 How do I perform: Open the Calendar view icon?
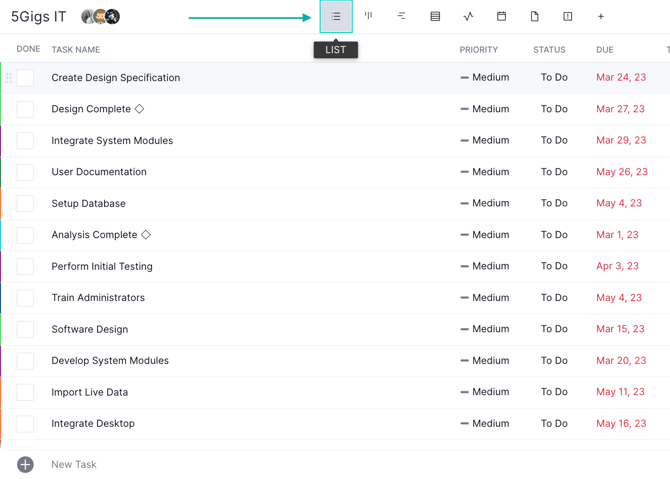[x=501, y=16]
